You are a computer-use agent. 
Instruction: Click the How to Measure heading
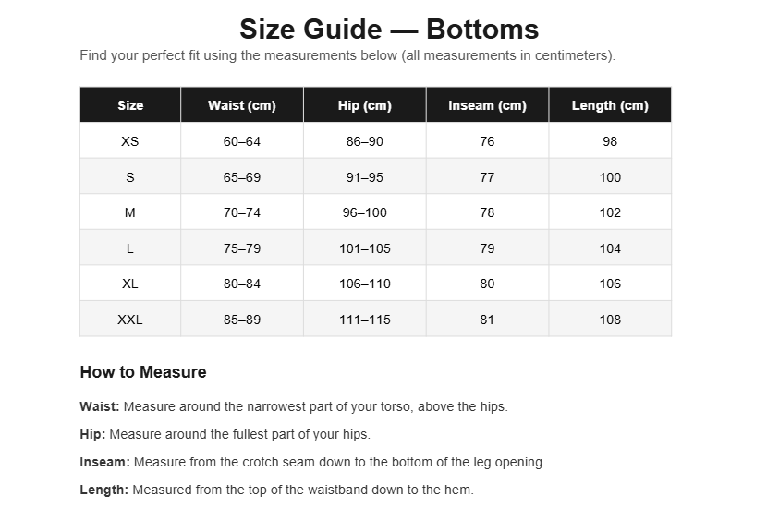[143, 372]
